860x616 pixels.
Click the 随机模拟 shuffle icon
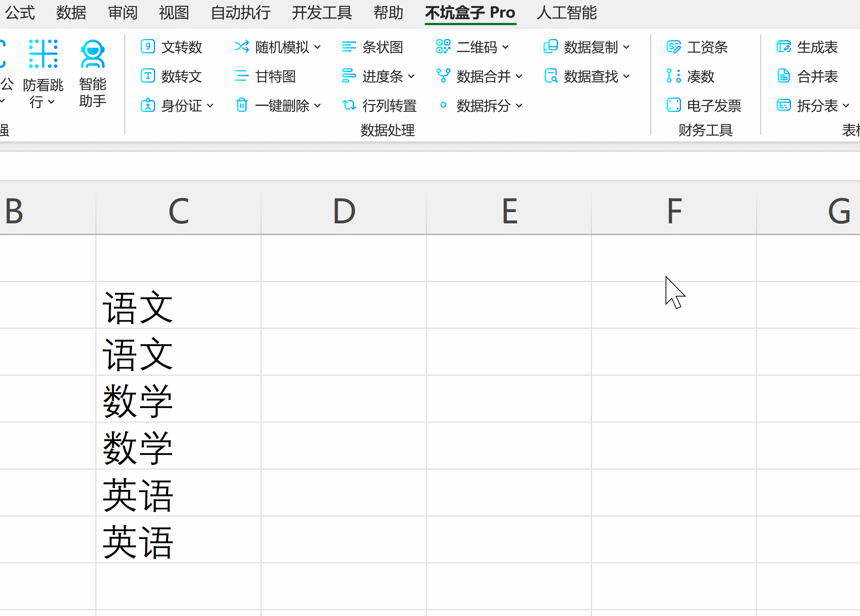(241, 47)
